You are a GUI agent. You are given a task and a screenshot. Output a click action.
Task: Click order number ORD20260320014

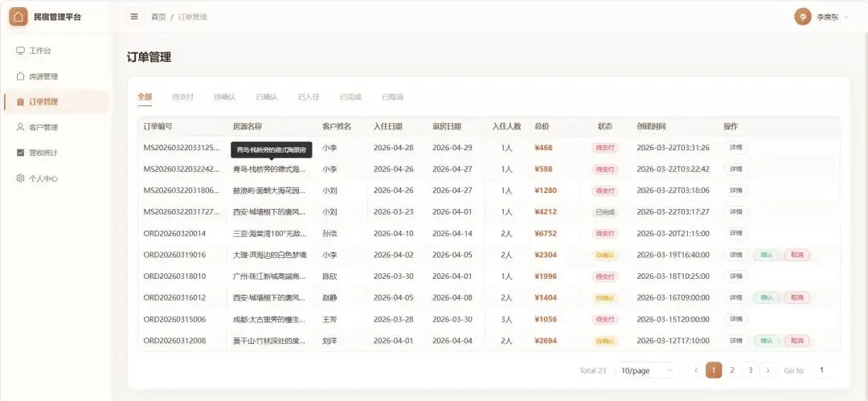tap(174, 234)
